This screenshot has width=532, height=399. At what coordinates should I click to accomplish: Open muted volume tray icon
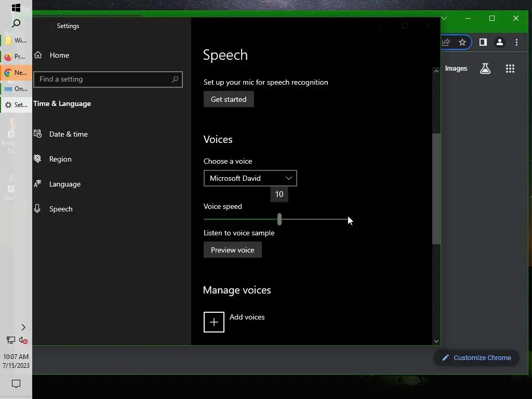23,340
